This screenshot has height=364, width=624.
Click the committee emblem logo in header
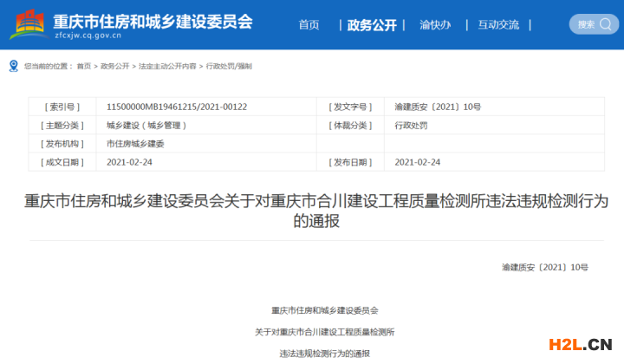[x=29, y=24]
